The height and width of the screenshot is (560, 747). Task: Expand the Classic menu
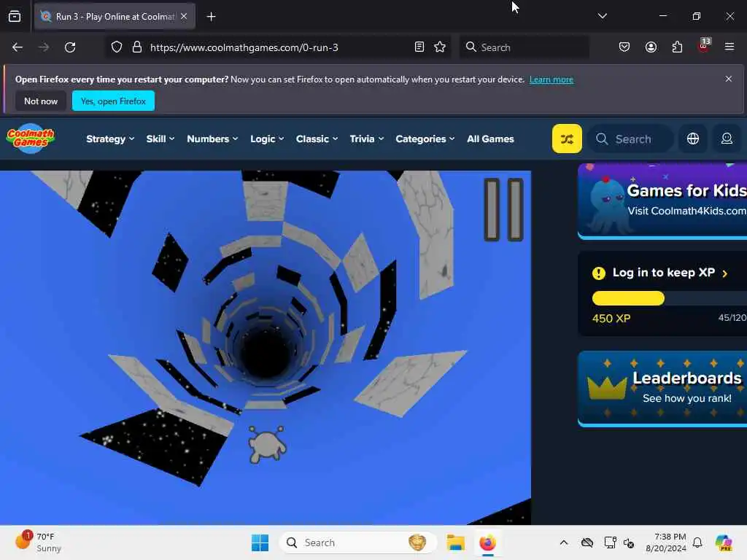pos(317,139)
